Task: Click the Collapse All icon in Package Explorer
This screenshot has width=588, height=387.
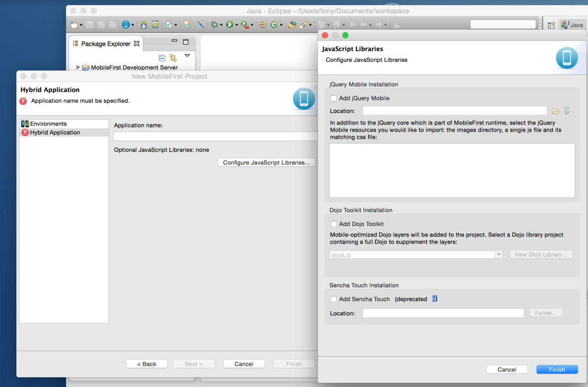Action: point(162,58)
